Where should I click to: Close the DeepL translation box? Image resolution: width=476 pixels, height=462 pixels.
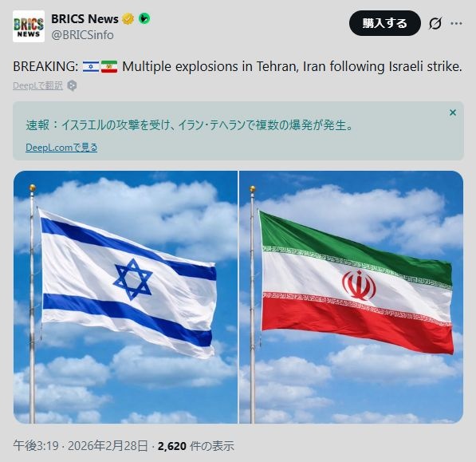[x=453, y=113]
